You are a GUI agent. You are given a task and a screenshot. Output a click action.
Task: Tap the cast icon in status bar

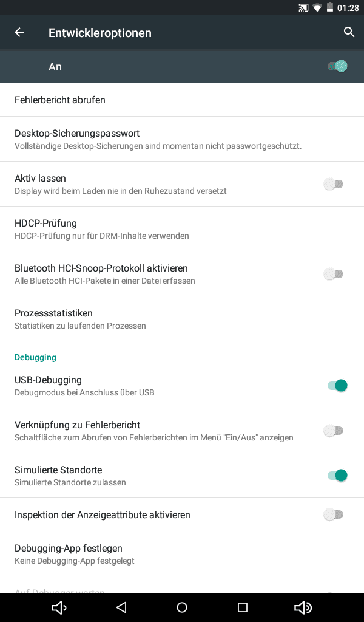click(x=303, y=8)
